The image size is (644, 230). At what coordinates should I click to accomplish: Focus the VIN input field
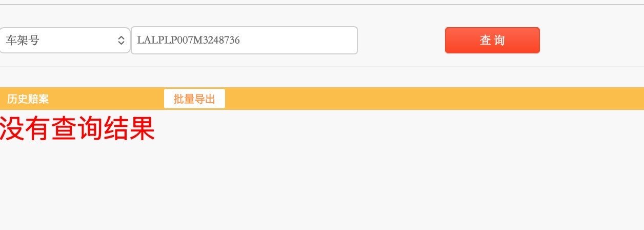(244, 40)
